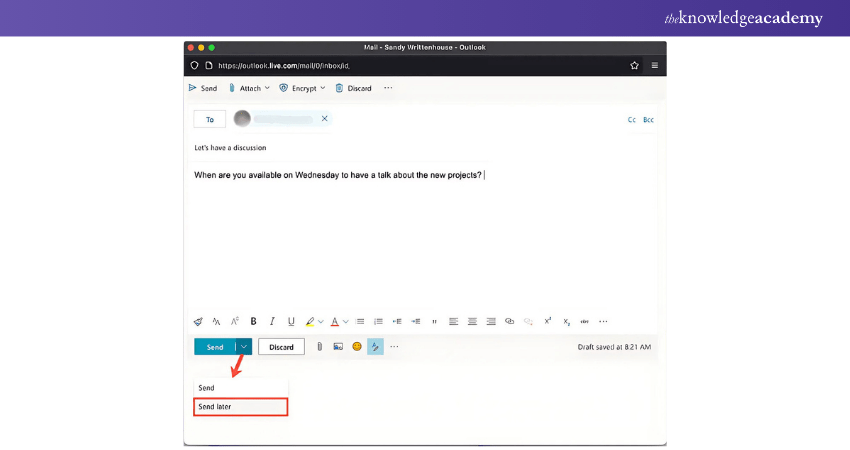The width and height of the screenshot is (850, 450).
Task: Insert a numbered list
Action: click(x=378, y=322)
